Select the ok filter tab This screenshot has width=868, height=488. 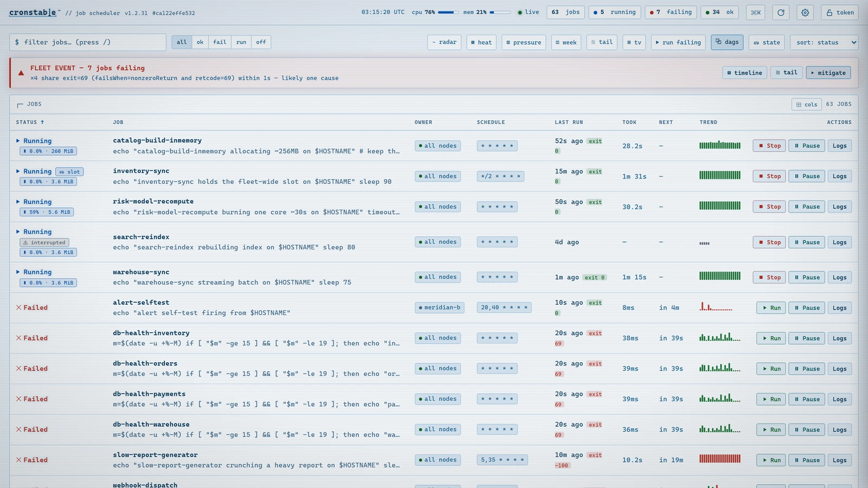(x=200, y=42)
